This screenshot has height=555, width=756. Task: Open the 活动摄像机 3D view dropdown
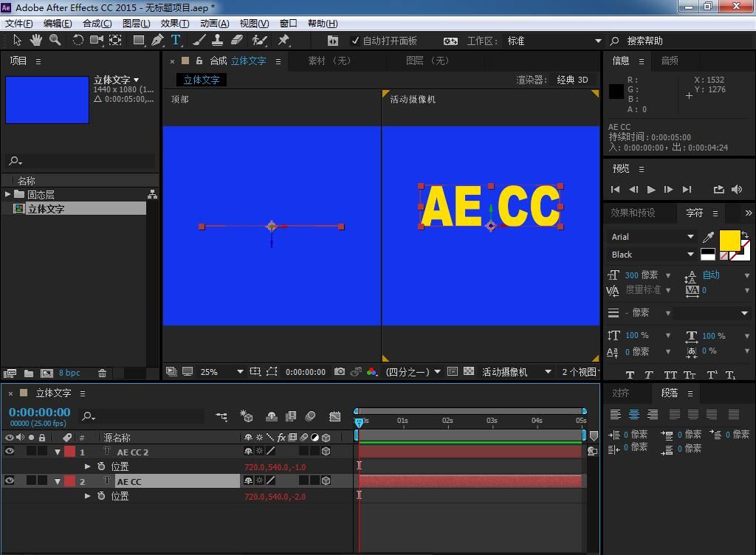click(x=516, y=372)
